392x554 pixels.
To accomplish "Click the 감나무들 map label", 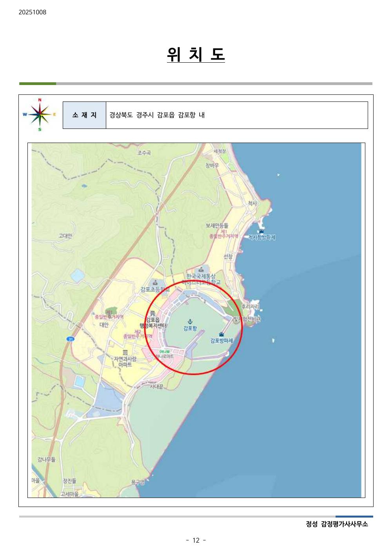I will coord(46,460).
